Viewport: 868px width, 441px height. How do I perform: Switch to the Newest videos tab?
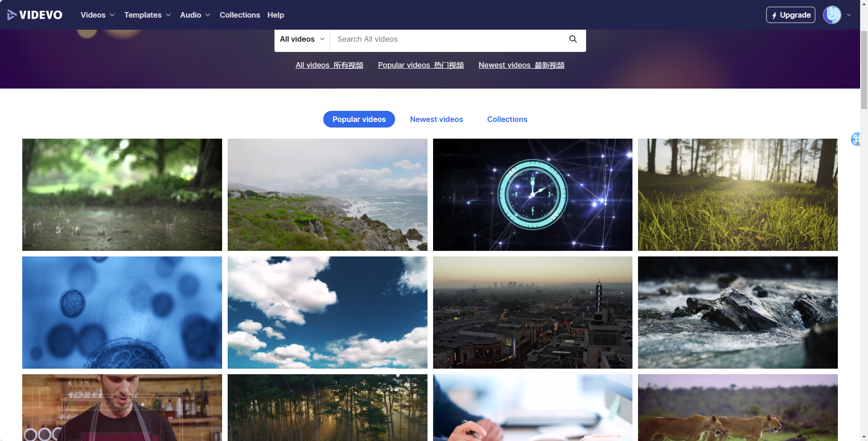click(x=436, y=119)
